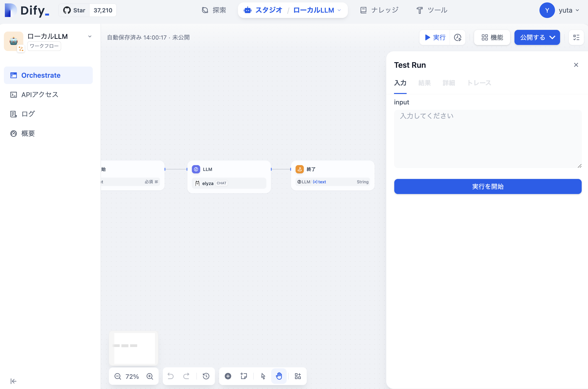This screenshot has width=588, height=389.
Task: Open the 機能 features button
Action: pyautogui.click(x=492, y=37)
